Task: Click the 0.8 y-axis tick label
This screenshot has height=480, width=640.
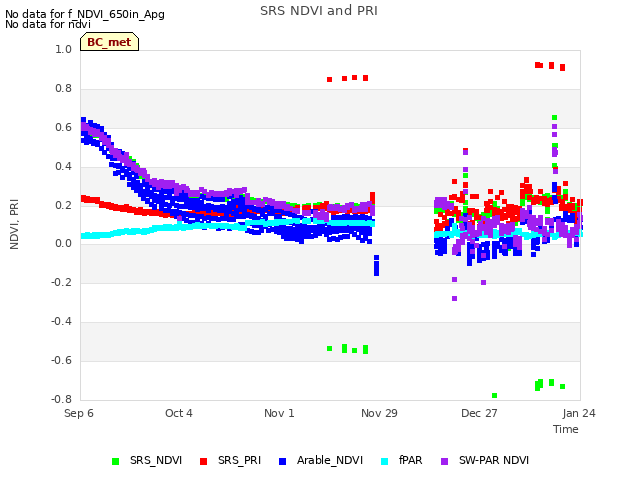Action: (x=63, y=88)
